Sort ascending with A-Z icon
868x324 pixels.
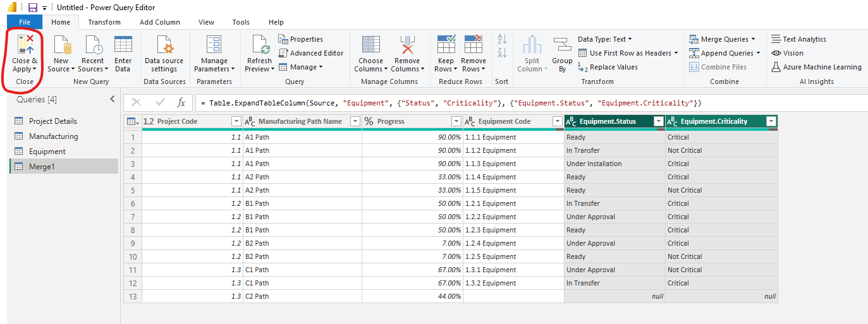[x=503, y=39]
